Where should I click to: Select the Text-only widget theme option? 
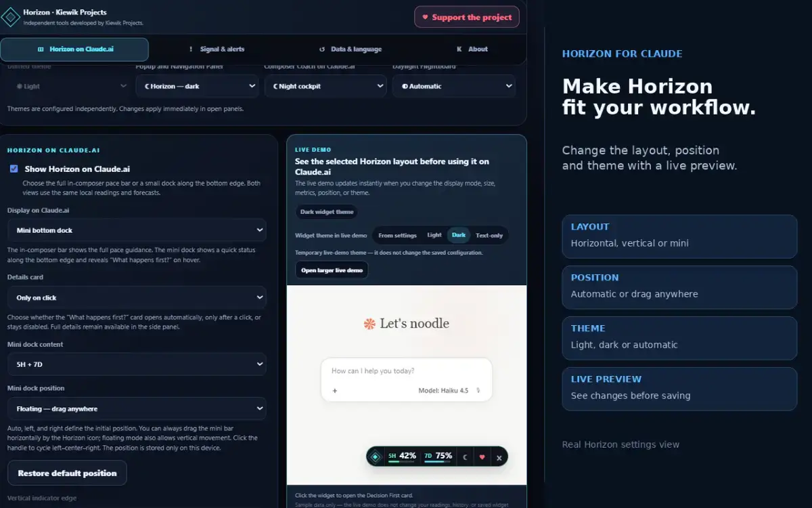pos(489,235)
